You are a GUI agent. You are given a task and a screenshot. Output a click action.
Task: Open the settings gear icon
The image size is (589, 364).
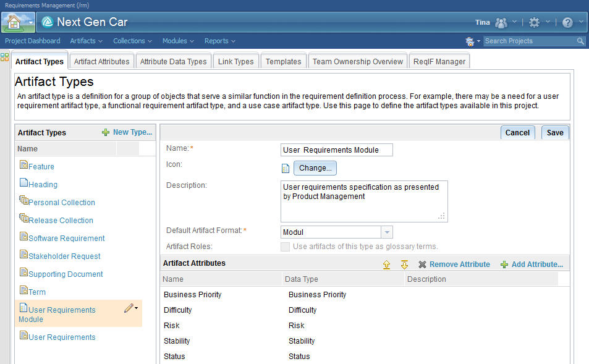click(534, 22)
